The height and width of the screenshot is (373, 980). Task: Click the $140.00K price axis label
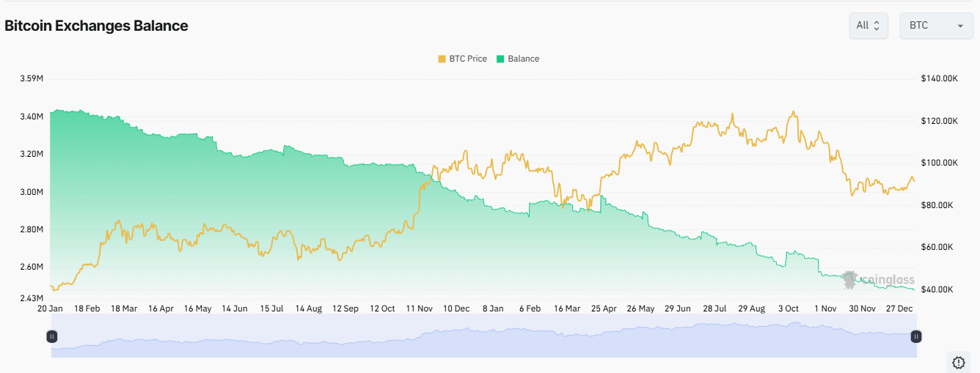pyautogui.click(x=940, y=78)
